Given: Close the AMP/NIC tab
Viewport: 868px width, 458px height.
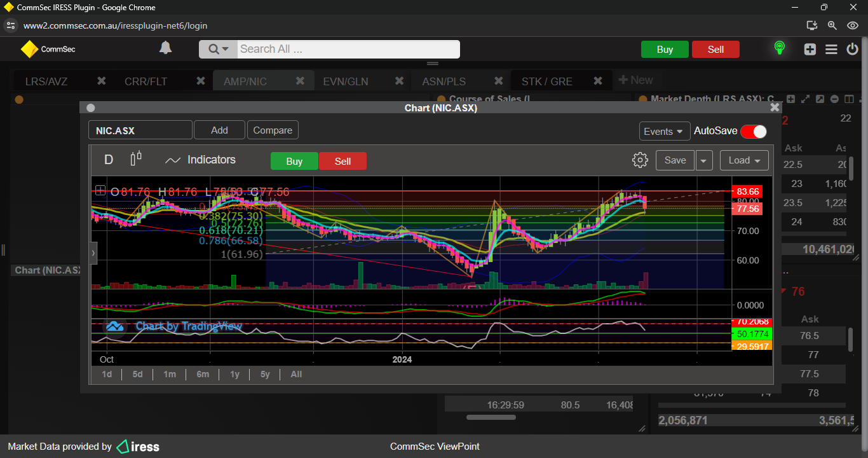Looking at the screenshot, I should click(x=300, y=81).
